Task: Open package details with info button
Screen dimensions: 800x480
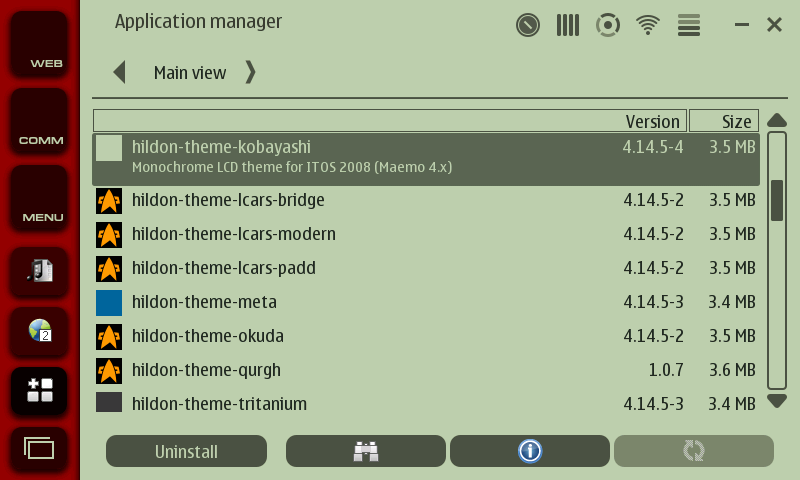Action: click(x=529, y=451)
